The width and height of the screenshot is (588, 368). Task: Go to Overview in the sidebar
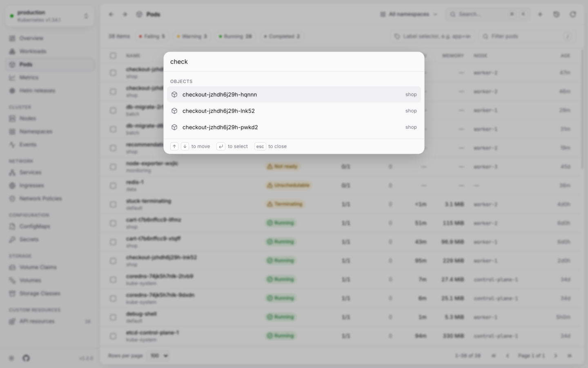click(50, 38)
